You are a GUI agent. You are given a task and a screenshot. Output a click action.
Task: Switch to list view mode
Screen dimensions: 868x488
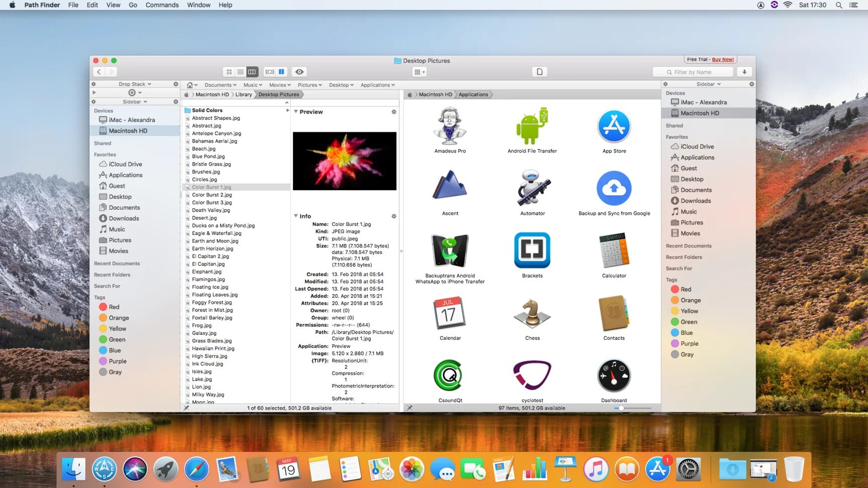point(241,72)
